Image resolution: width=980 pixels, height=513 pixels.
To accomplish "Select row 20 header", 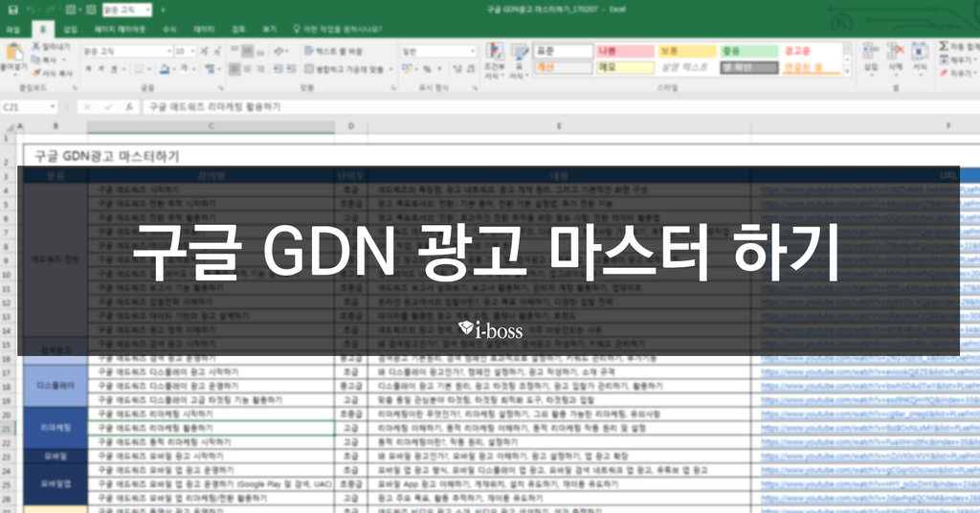I will pyautogui.click(x=7, y=415).
